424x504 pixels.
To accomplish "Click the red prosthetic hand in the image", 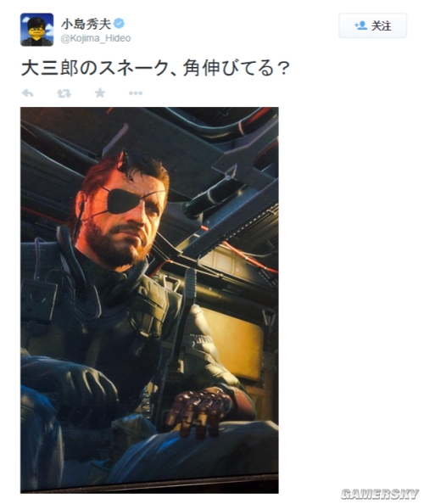I will [198, 412].
